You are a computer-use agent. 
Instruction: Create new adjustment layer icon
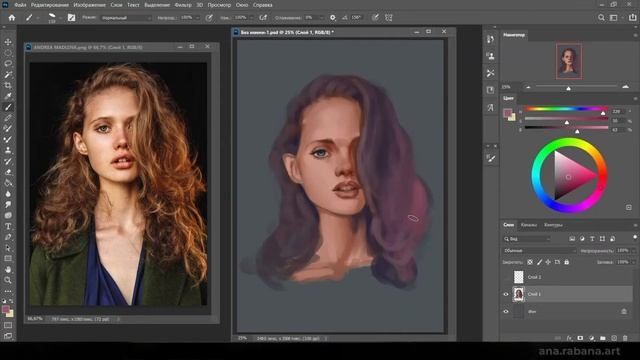(x=591, y=338)
